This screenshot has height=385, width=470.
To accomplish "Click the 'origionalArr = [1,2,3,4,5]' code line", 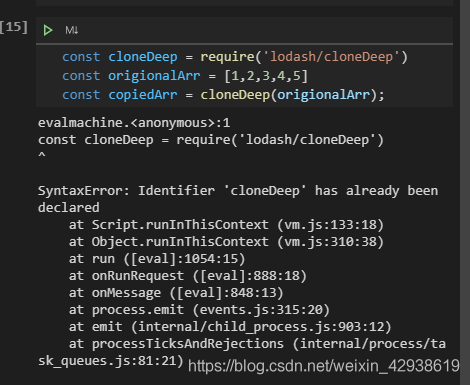I will [185, 76].
